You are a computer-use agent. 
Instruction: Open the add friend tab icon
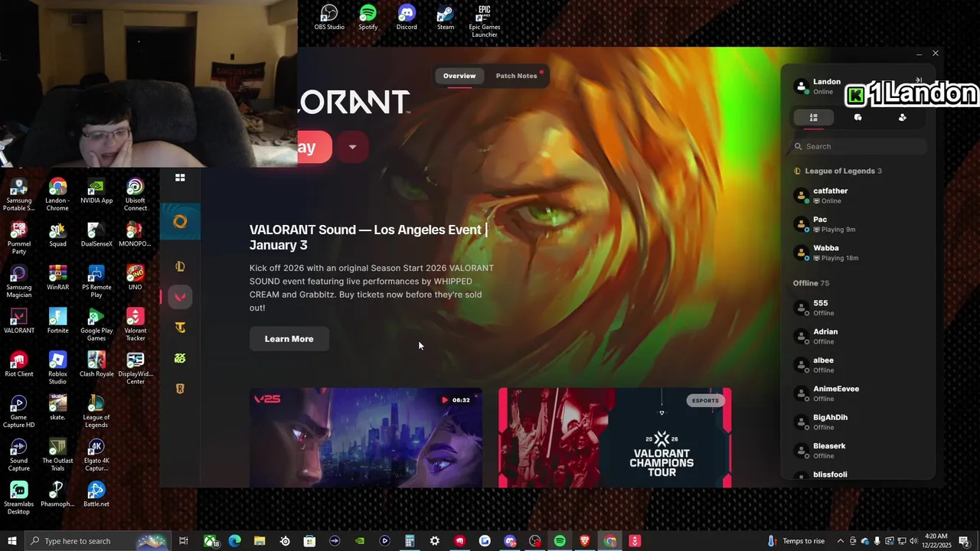902,117
